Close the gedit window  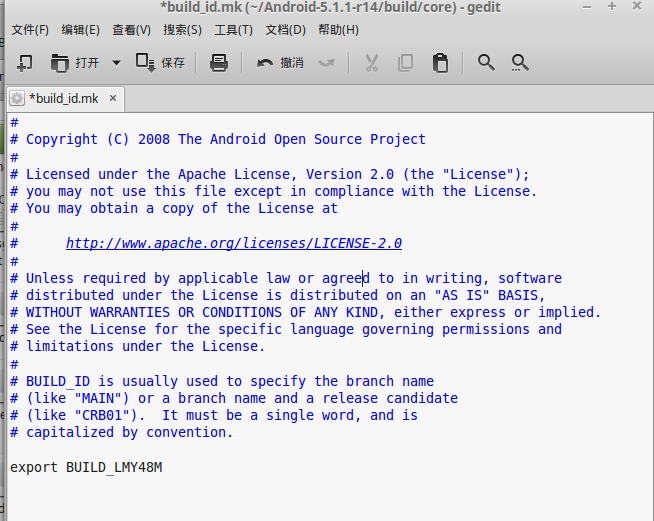point(637,6)
